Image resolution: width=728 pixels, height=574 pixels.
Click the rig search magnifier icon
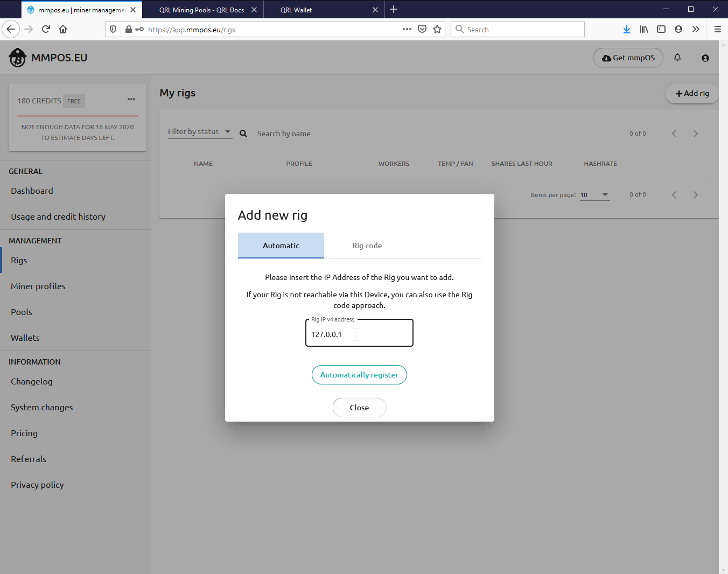coord(243,134)
